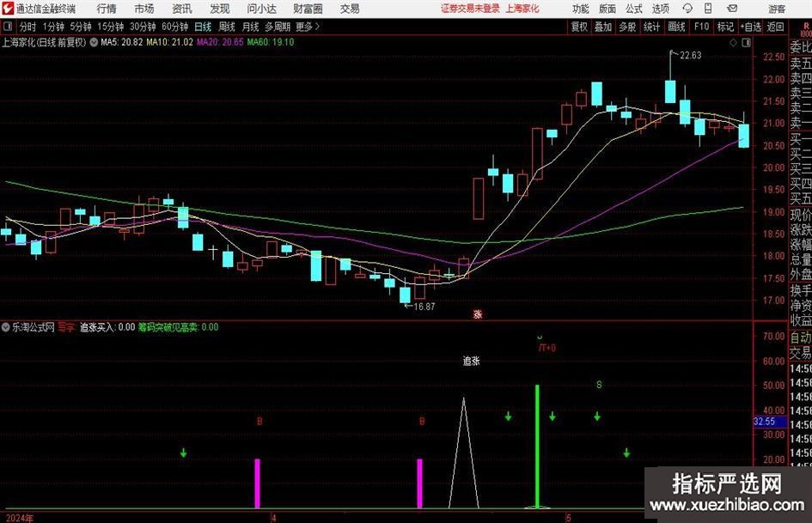The image size is (812, 523).
Task: Open the mail envelope icon
Action: (732, 9)
